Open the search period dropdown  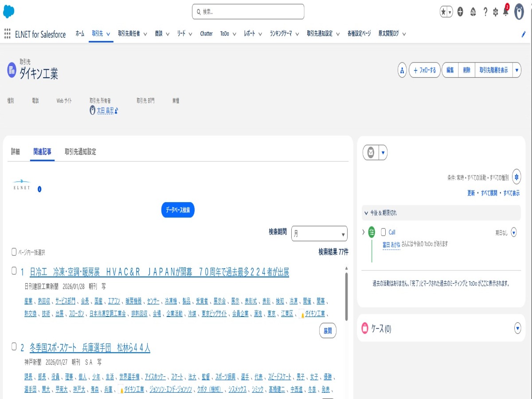click(319, 234)
